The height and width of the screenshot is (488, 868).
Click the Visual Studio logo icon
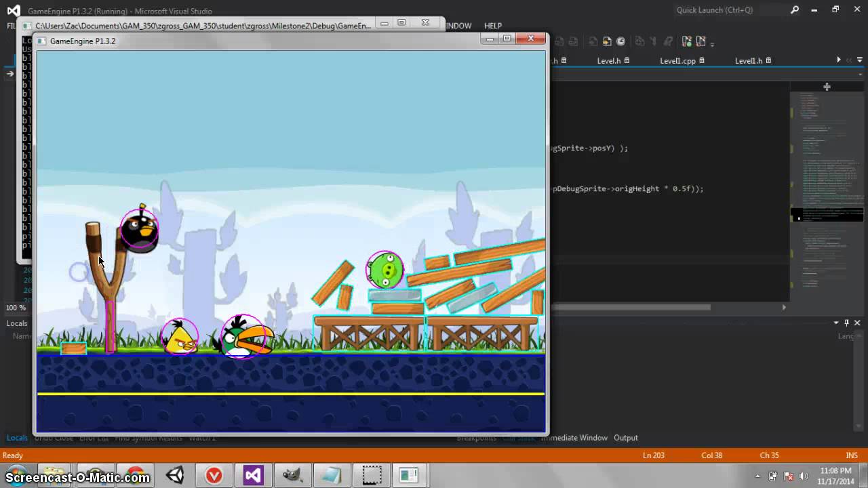click(14, 10)
